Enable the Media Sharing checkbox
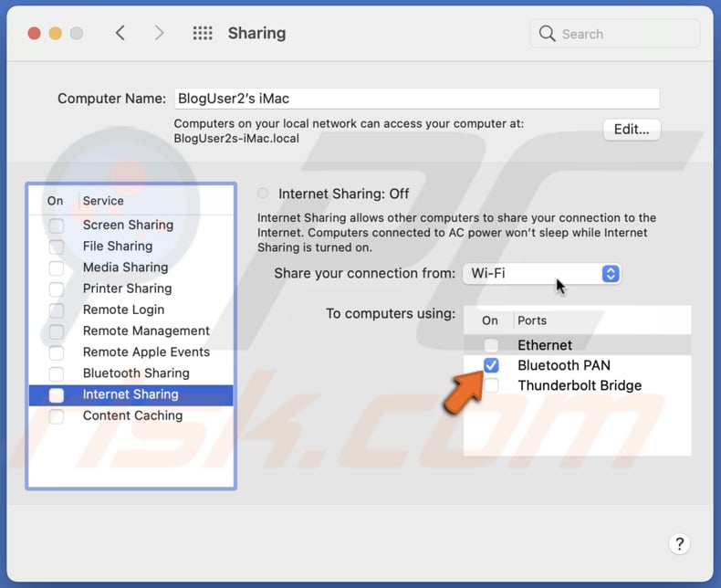Viewport: 721px width, 588px height. [57, 268]
